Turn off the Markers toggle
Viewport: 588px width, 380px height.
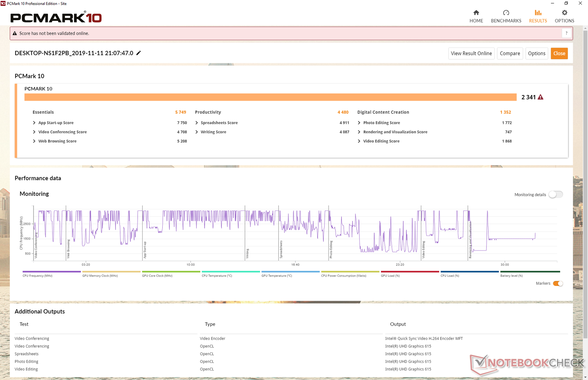[558, 283]
